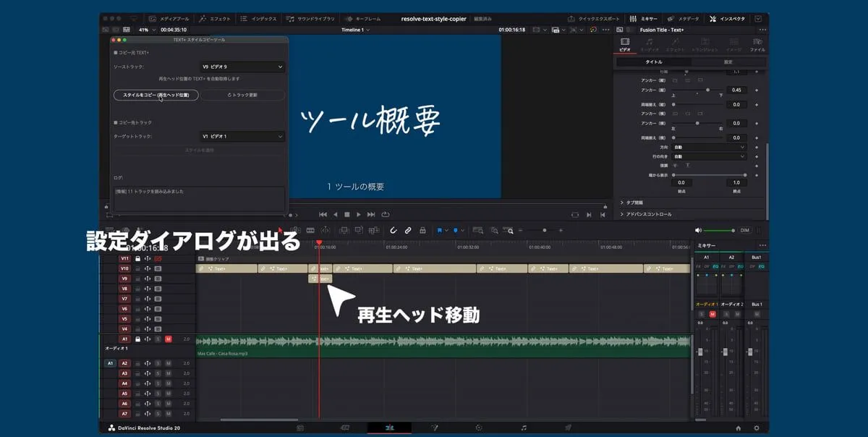
Task: Open the Deliver page rocket icon
Action: pyautogui.click(x=568, y=428)
